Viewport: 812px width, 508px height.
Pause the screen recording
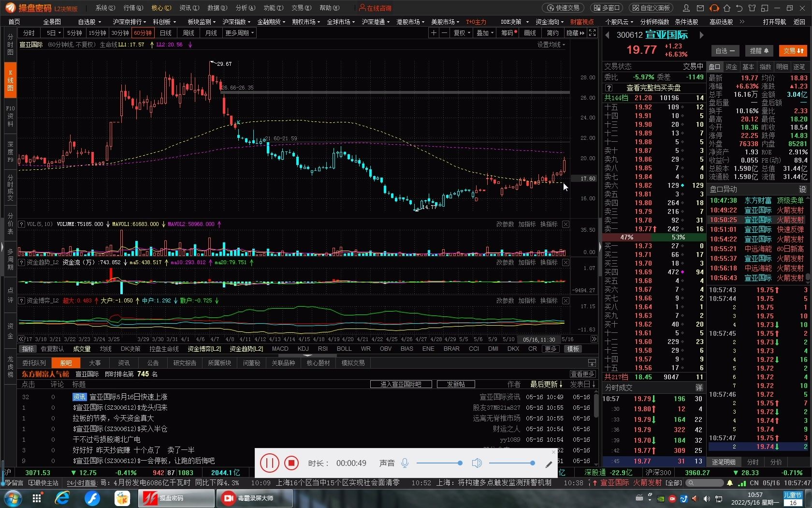pos(269,463)
